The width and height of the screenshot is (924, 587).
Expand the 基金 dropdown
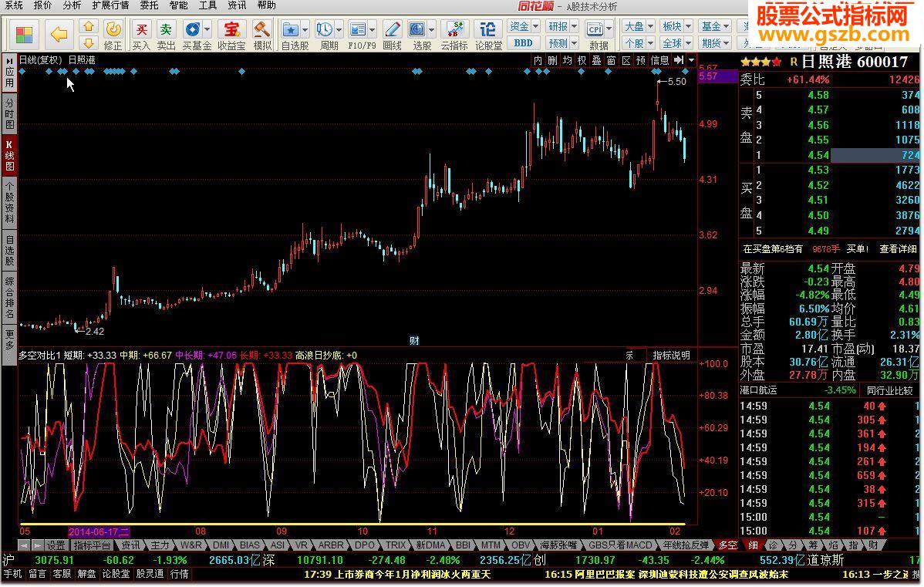pyautogui.click(x=716, y=26)
